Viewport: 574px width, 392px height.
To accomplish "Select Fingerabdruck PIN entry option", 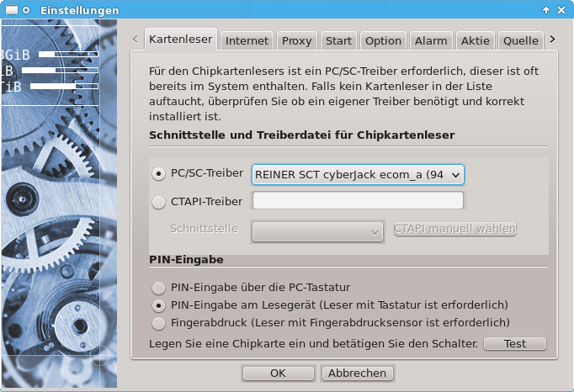I will coord(158,322).
